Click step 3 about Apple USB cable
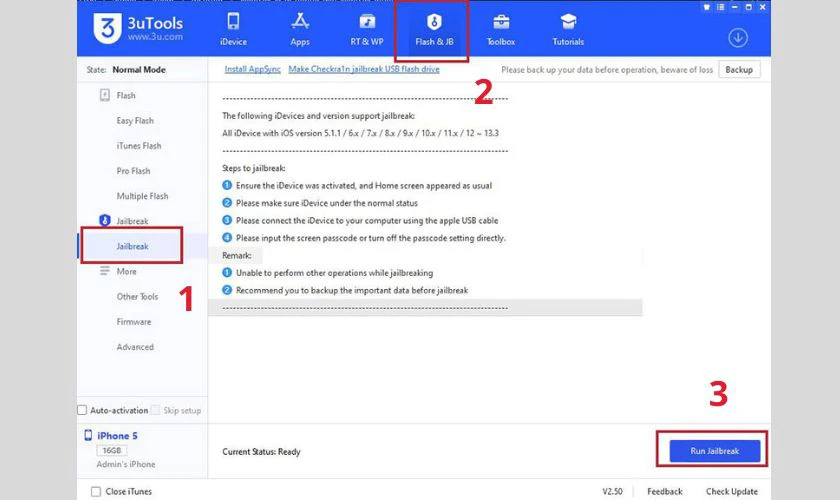The image size is (840, 500). [x=360, y=220]
